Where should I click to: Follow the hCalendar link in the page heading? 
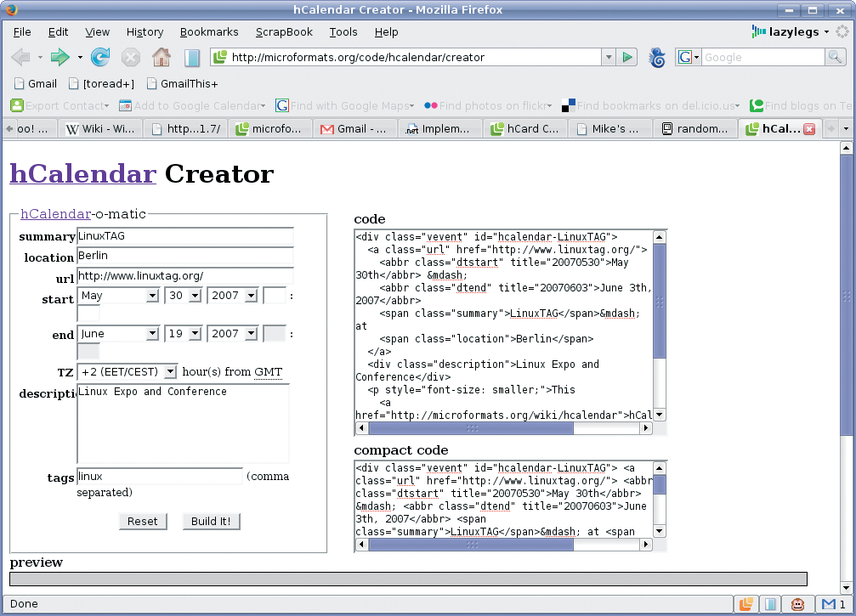click(x=83, y=173)
